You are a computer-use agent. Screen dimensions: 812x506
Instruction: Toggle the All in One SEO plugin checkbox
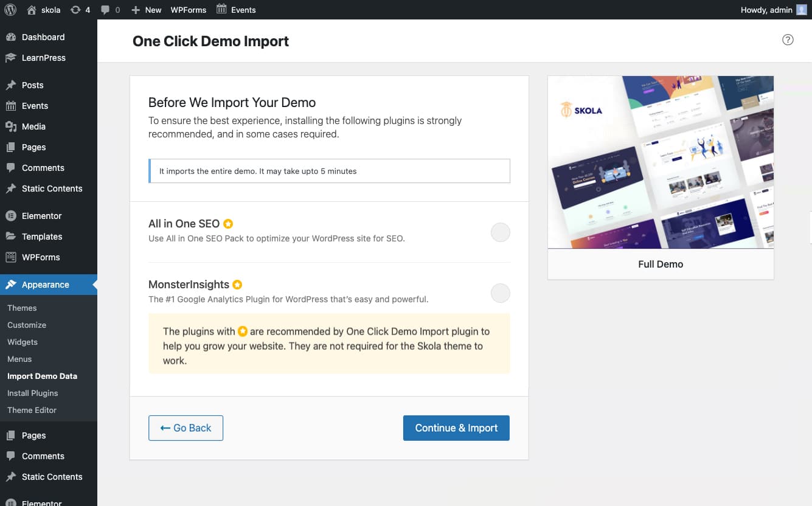coord(500,232)
